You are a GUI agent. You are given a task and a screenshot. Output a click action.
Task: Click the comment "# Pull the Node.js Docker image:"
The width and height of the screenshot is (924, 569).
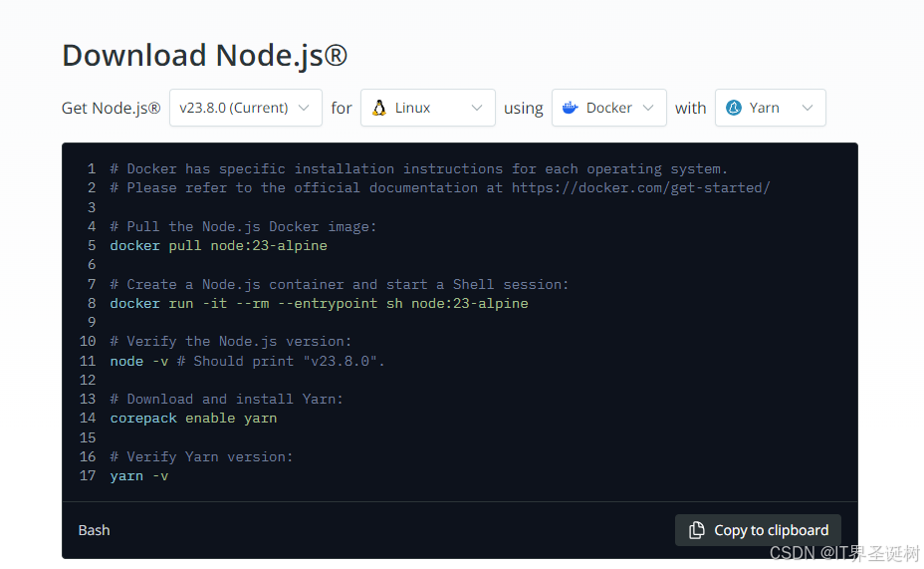coord(243,227)
